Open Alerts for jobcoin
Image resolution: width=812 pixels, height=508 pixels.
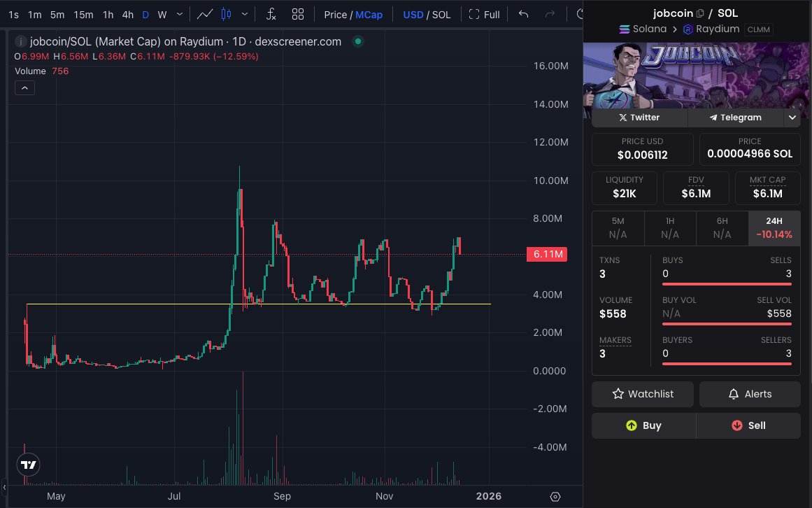pos(750,394)
